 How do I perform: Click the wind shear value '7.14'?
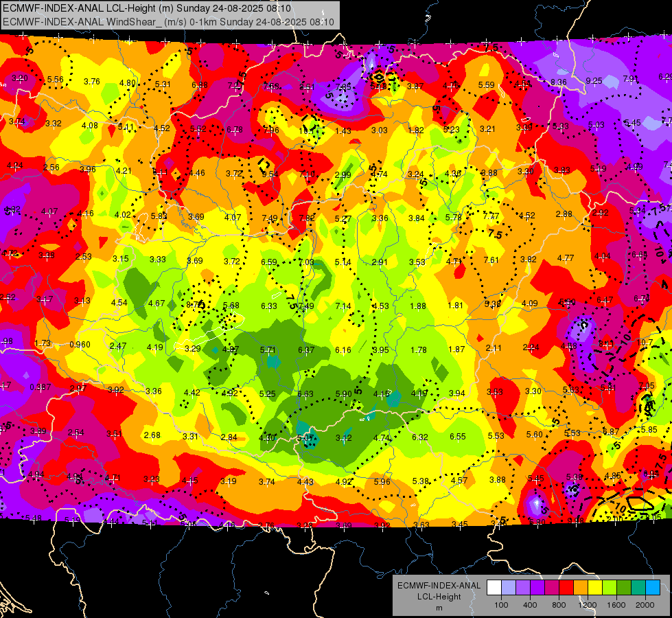tap(343, 306)
